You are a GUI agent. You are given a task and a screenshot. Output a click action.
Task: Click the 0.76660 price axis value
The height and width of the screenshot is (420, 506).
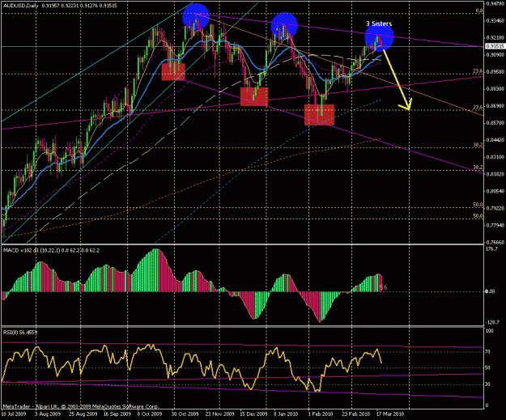(x=495, y=242)
